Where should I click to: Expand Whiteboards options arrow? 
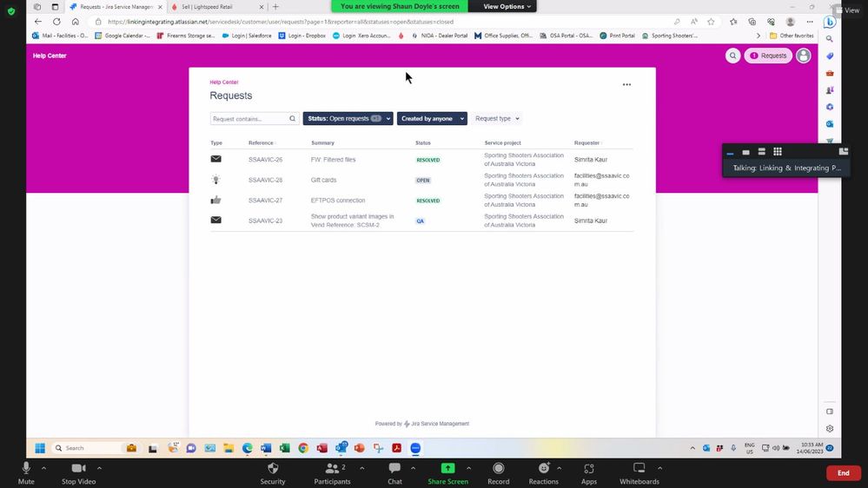click(659, 468)
